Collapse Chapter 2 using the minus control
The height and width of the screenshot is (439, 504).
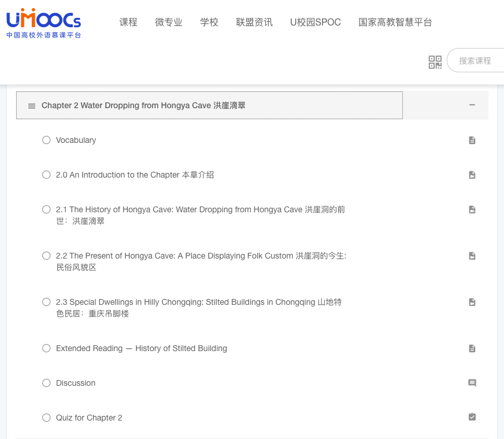(x=472, y=105)
